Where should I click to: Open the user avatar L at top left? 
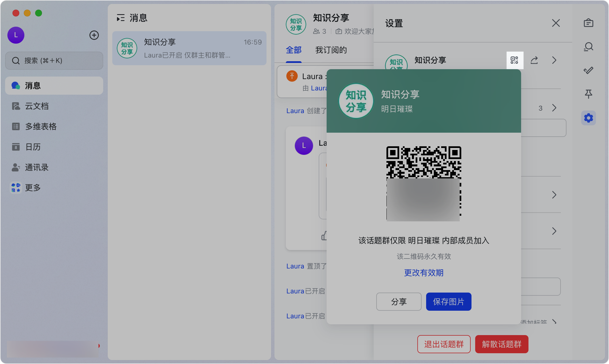(x=16, y=35)
